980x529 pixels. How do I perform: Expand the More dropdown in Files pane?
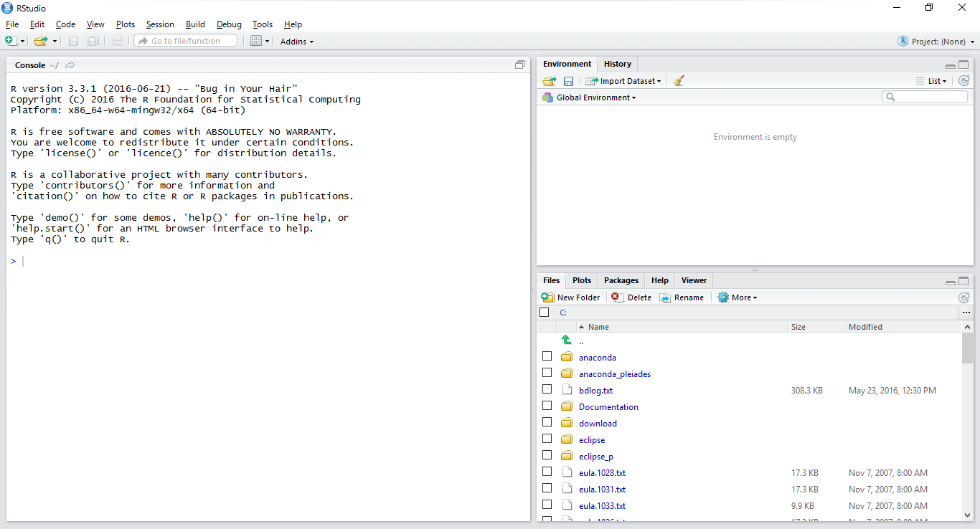click(738, 297)
